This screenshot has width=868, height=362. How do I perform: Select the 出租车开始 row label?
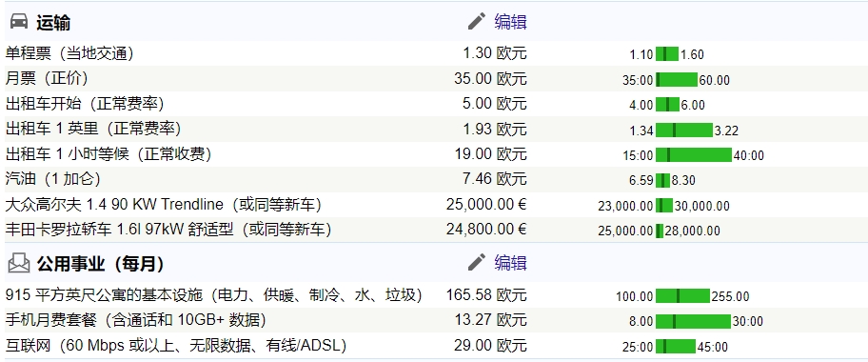85,104
